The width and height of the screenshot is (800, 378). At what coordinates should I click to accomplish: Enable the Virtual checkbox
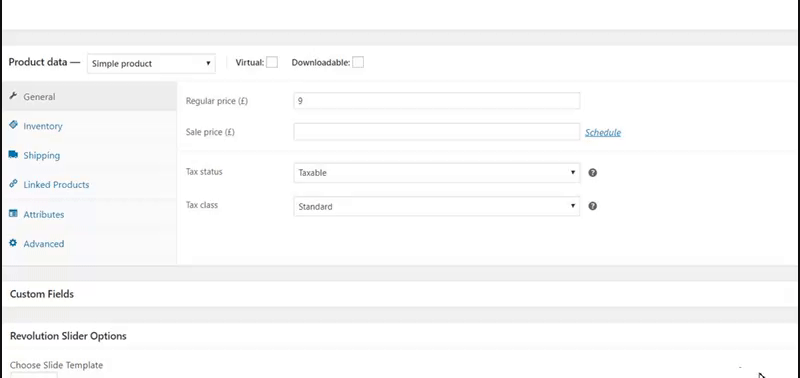click(x=272, y=62)
